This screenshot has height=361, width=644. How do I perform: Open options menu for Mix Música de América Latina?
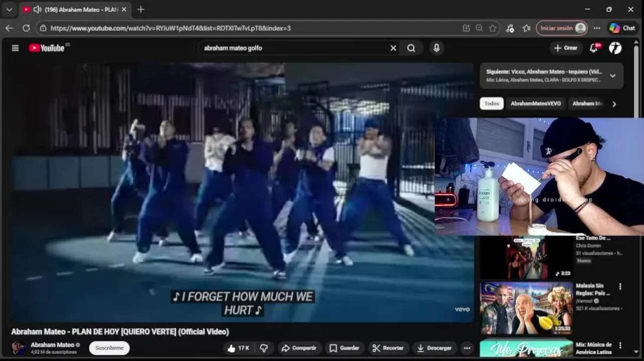point(620,345)
